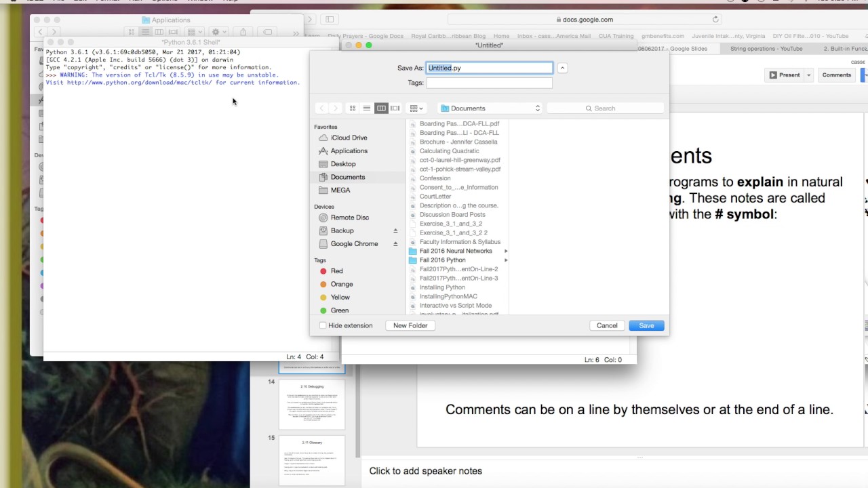Image resolution: width=868 pixels, height=488 pixels.
Task: Open Share menu in Finder Applications window
Action: (243, 32)
